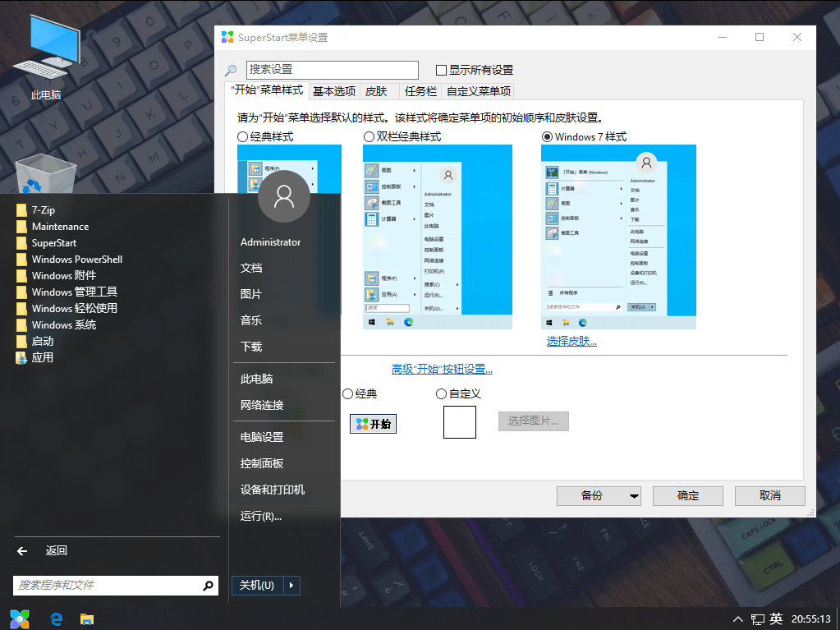The width and height of the screenshot is (840, 630).
Task: Open Internet Explorer from taskbar
Action: [57, 619]
